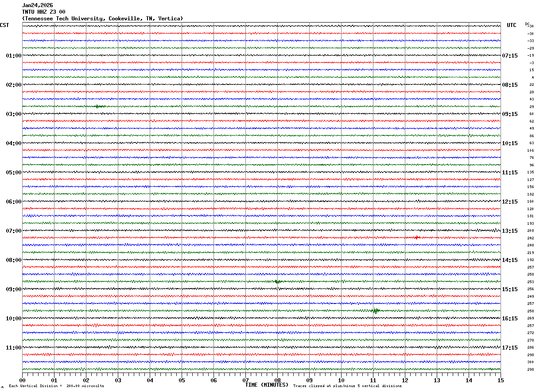Click the 00 minute tick label
The image size is (536, 392).
(x=22, y=380)
